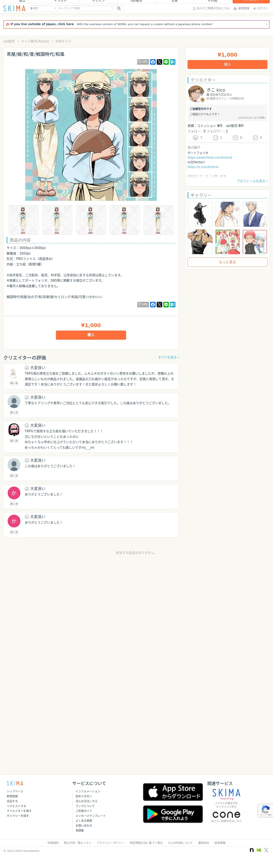Click the magnifier search button
This screenshot has height=868, width=273.
119,8
